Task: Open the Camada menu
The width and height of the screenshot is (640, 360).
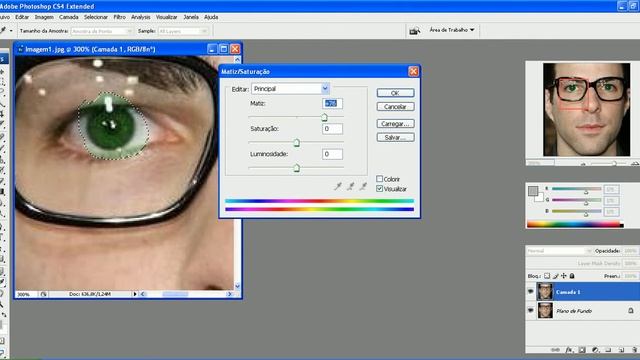Action: (x=69, y=17)
